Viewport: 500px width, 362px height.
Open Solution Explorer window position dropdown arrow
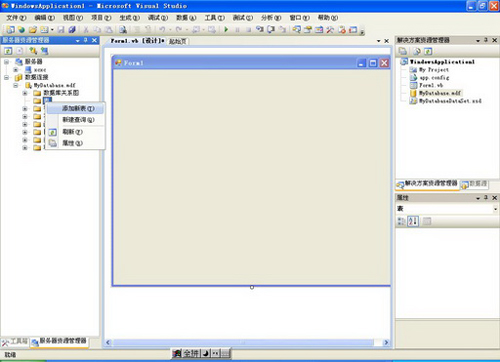(x=478, y=40)
